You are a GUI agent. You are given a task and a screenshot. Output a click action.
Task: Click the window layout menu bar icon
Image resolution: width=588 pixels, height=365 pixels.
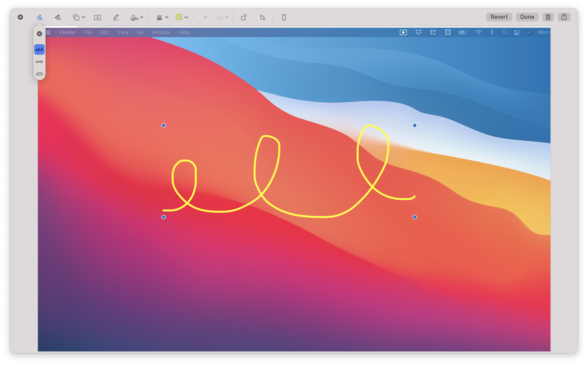click(433, 32)
